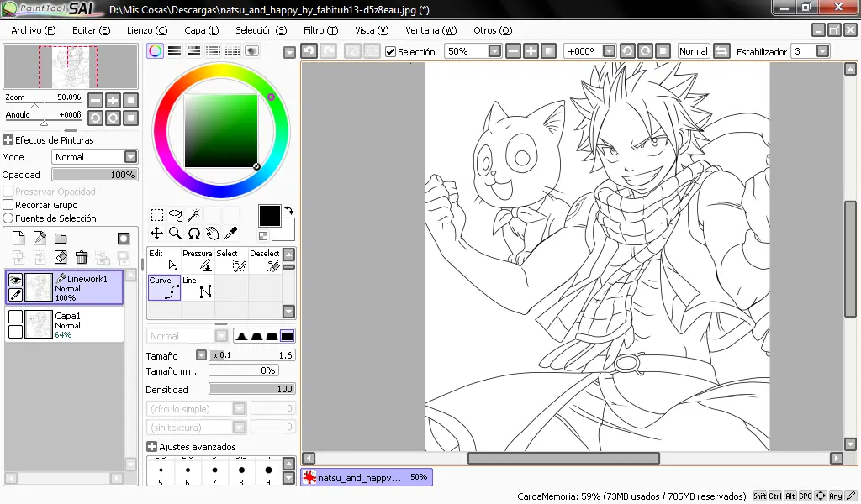Open the Tamaño size multiplier dropdown
The image size is (861, 504).
pyautogui.click(x=202, y=354)
